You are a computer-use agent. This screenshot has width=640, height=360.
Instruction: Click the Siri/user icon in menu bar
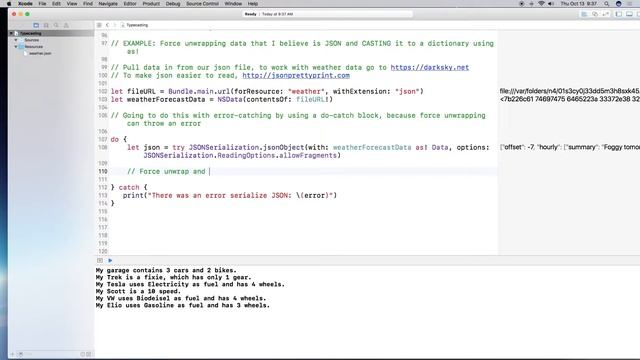[619, 4]
